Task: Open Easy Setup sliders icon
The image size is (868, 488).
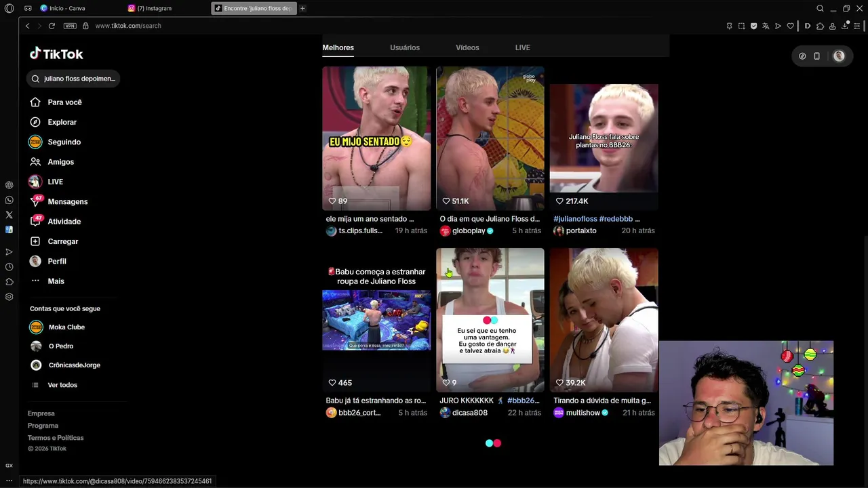Action: pos(856,26)
